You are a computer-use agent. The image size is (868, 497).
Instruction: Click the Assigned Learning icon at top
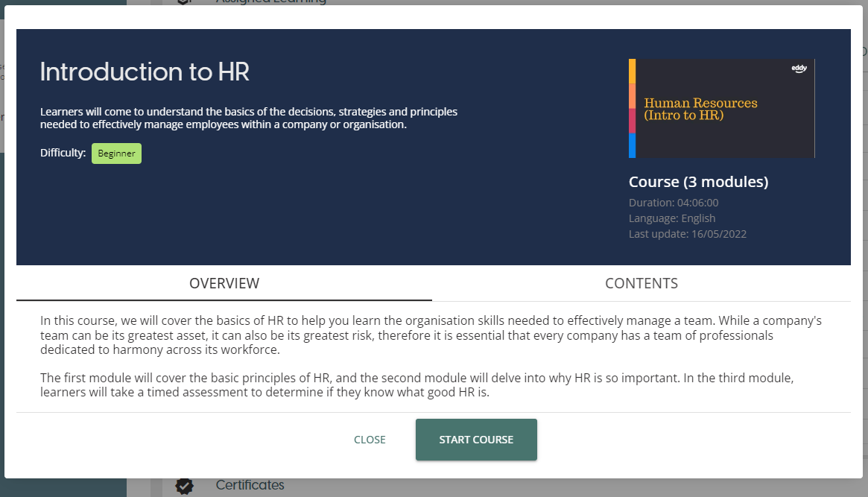(x=184, y=2)
